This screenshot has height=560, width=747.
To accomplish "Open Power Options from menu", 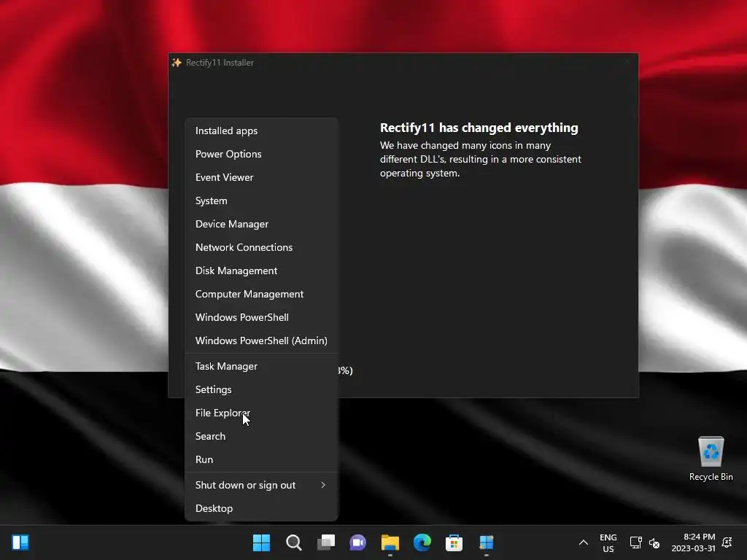I will click(x=262, y=154).
